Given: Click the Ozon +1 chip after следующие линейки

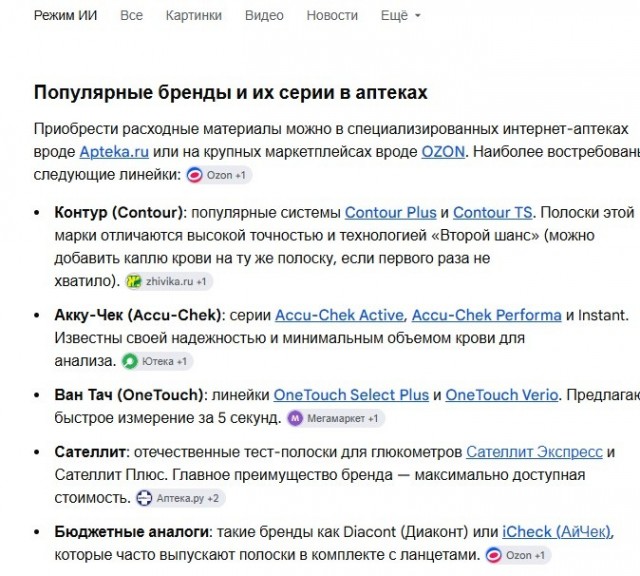Looking at the screenshot, I should 218,175.
